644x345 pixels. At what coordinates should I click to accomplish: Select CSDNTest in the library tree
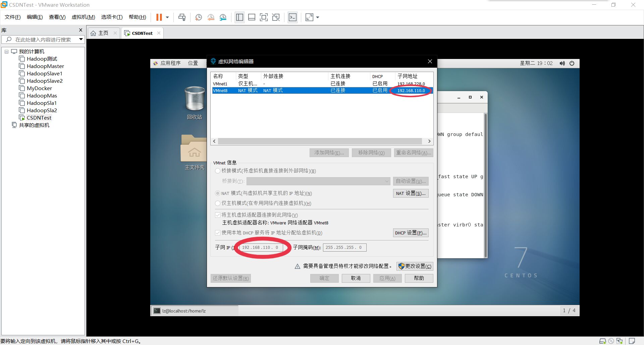tap(39, 118)
